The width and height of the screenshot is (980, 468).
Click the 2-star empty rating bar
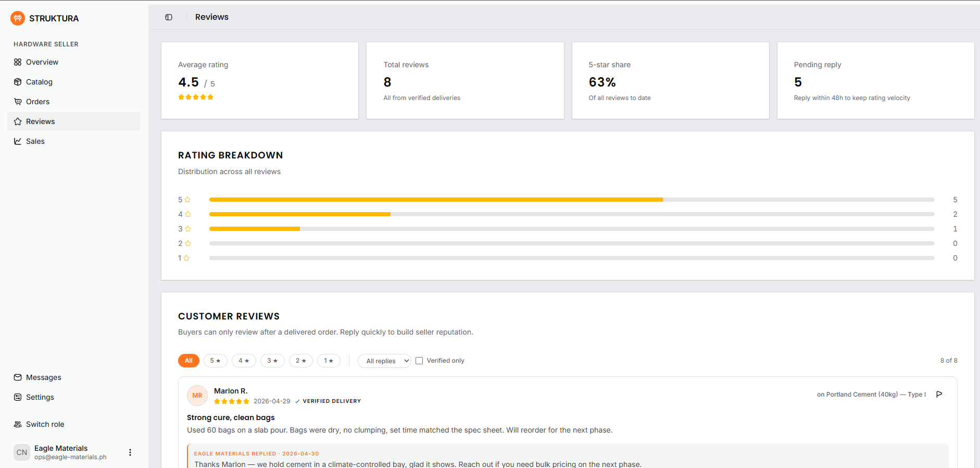(572, 243)
